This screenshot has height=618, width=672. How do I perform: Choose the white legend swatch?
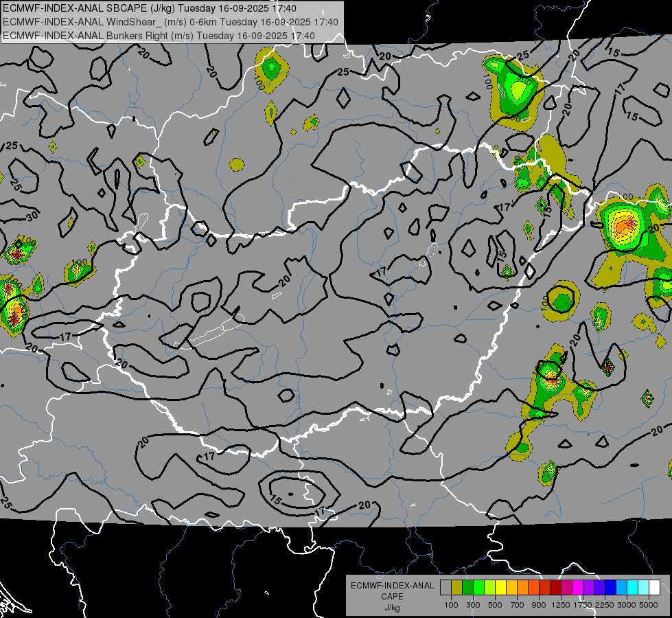(654, 588)
